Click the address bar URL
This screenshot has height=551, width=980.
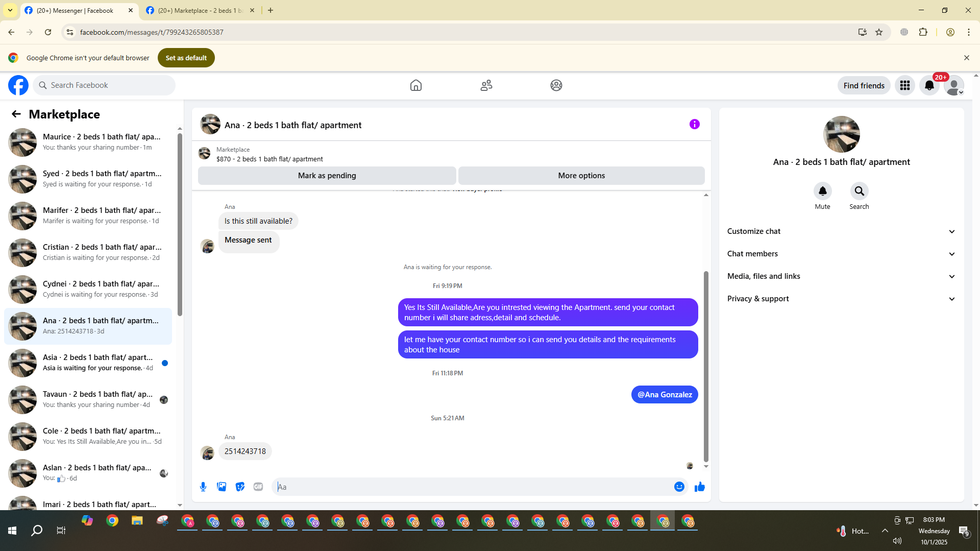(152, 32)
